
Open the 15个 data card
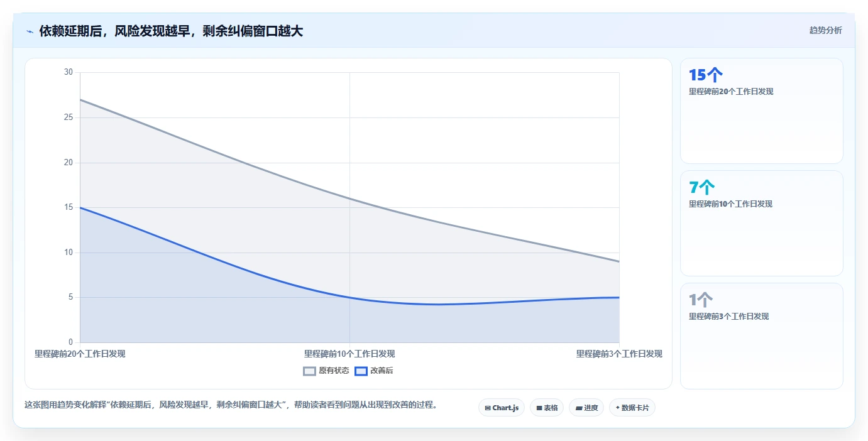pos(762,111)
